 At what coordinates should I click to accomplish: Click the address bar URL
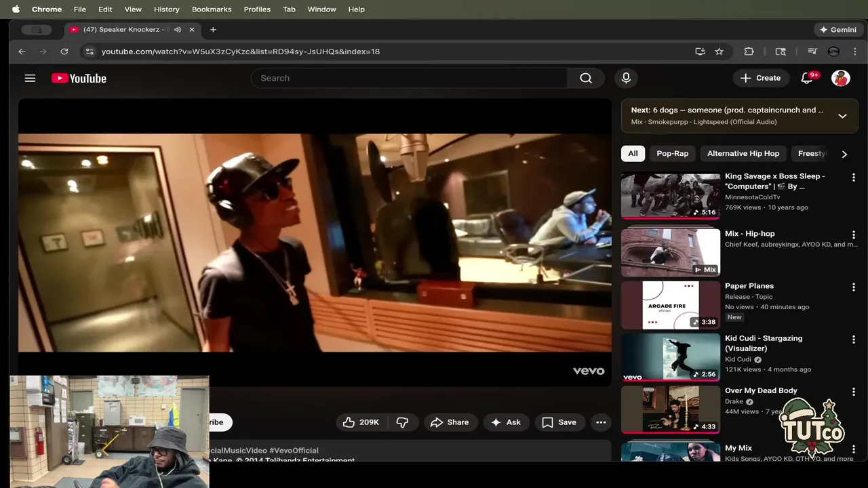click(240, 52)
